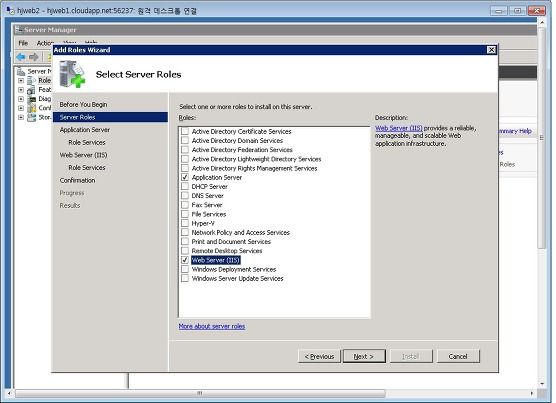Maximize the remote desktop connection window
556x403 pixels.
coord(517,11)
